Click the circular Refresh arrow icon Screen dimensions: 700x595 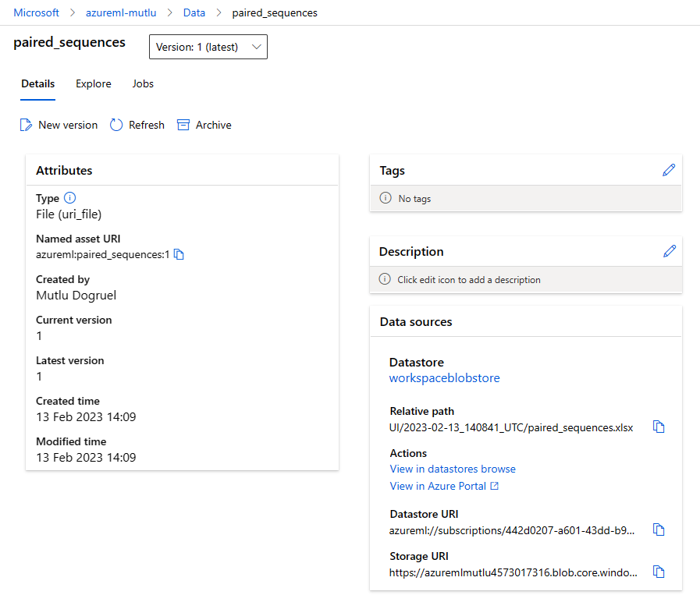pos(116,125)
